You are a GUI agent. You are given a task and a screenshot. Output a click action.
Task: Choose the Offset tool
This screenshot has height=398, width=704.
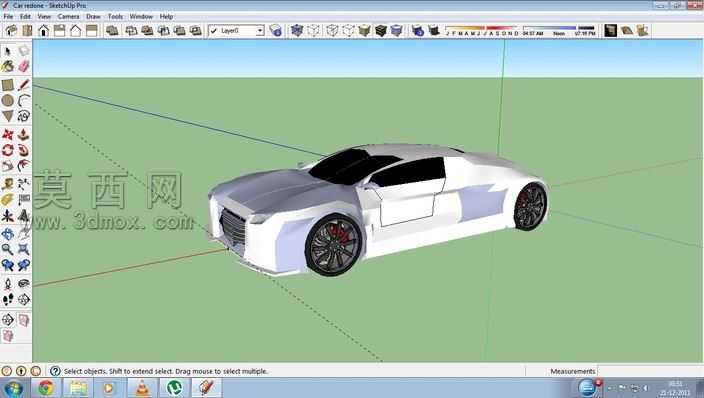pyautogui.click(x=24, y=166)
